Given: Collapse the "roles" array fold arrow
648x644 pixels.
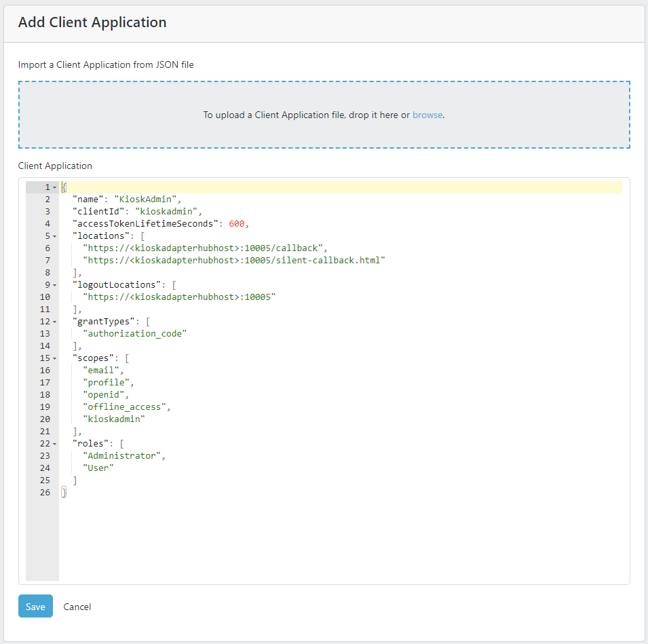Looking at the screenshot, I should tap(54, 444).
